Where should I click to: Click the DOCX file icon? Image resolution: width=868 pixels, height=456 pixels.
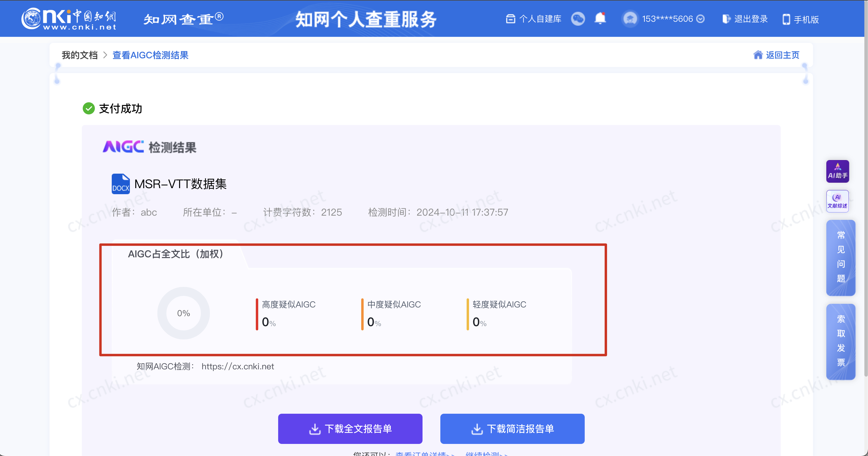[120, 184]
